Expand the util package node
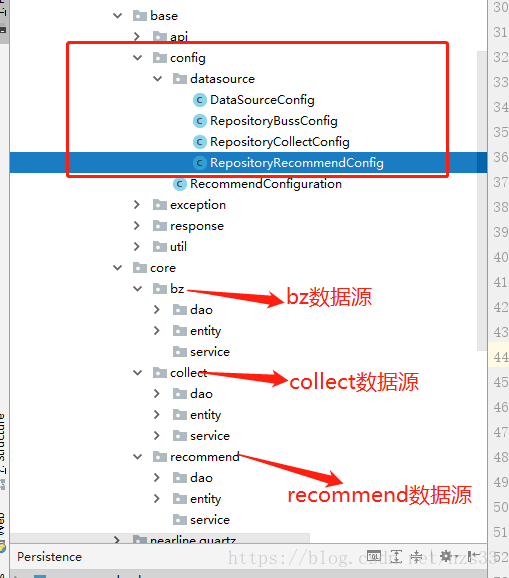 click(x=137, y=247)
